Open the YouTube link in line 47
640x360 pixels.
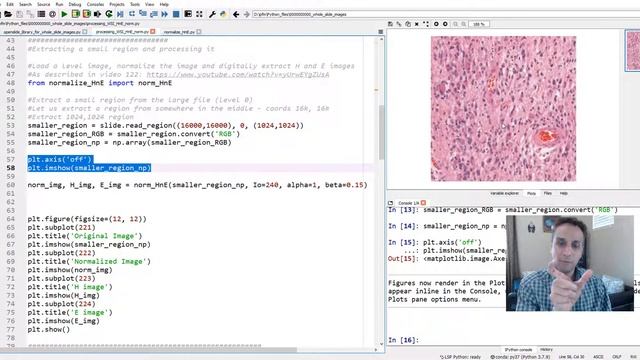[238, 74]
